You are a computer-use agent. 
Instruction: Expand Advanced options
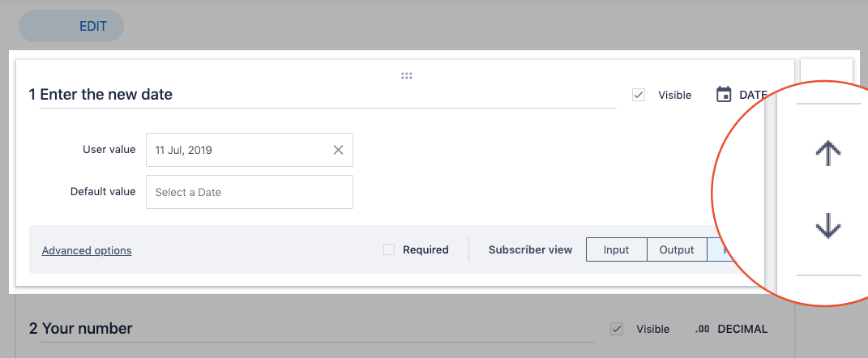[x=87, y=250]
